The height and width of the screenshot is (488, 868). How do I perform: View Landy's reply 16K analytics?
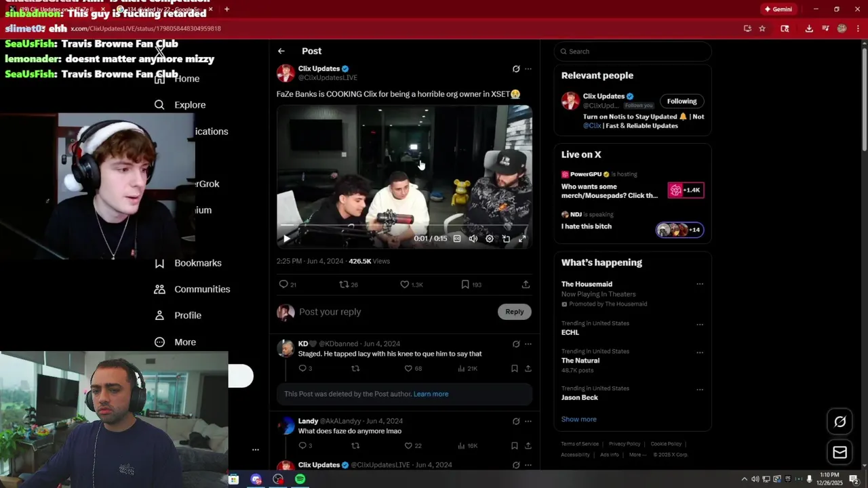tap(468, 446)
